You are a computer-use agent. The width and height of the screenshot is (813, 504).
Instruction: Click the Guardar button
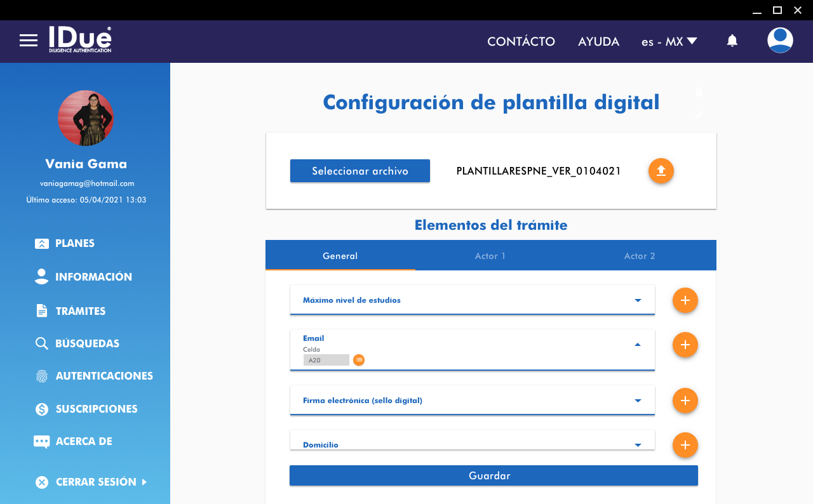coord(494,475)
